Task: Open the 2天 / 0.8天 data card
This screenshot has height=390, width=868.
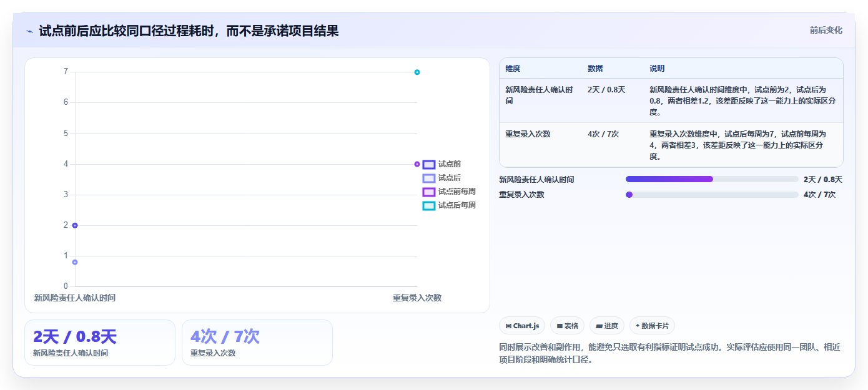Action: 100,343
